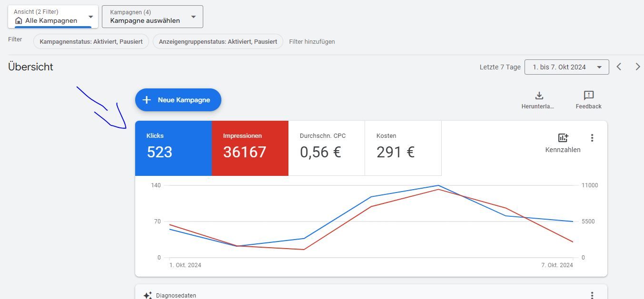644x299 pixels.
Task: Select the Kosten metric tile
Action: tap(403, 148)
